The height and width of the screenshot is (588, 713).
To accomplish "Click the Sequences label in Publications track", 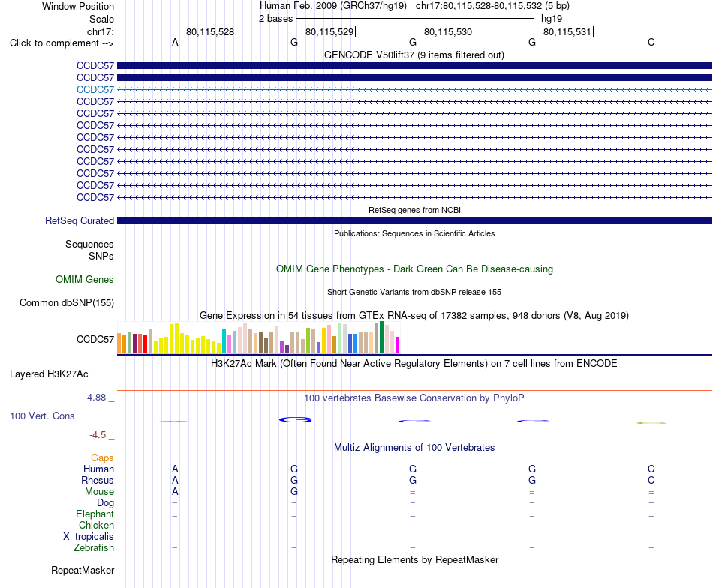I will coord(89,244).
